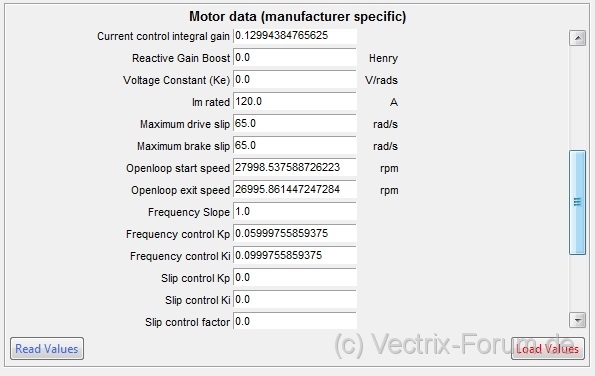Select the Slip control Ki field
The image size is (595, 376).
pos(295,300)
